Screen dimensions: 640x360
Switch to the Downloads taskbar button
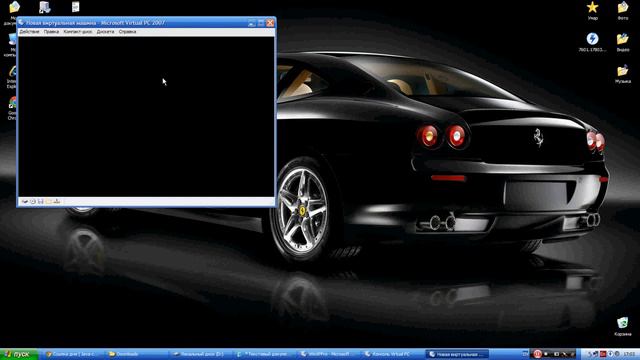tap(136, 354)
